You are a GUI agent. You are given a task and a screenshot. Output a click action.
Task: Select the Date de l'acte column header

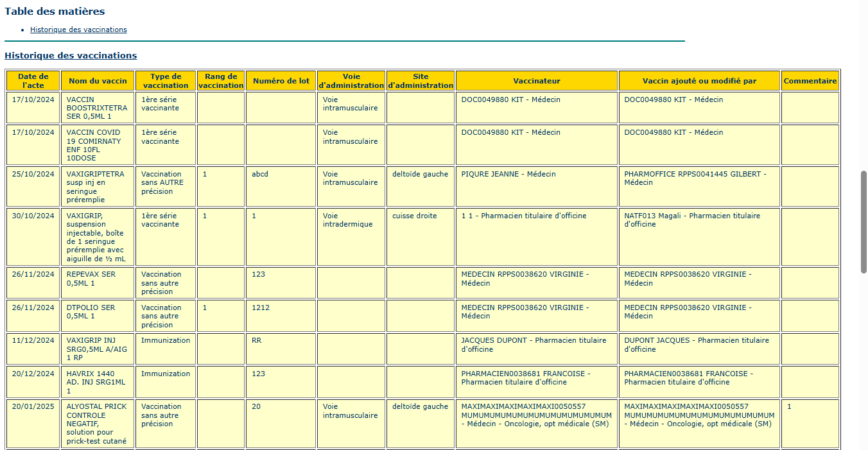pyautogui.click(x=33, y=81)
